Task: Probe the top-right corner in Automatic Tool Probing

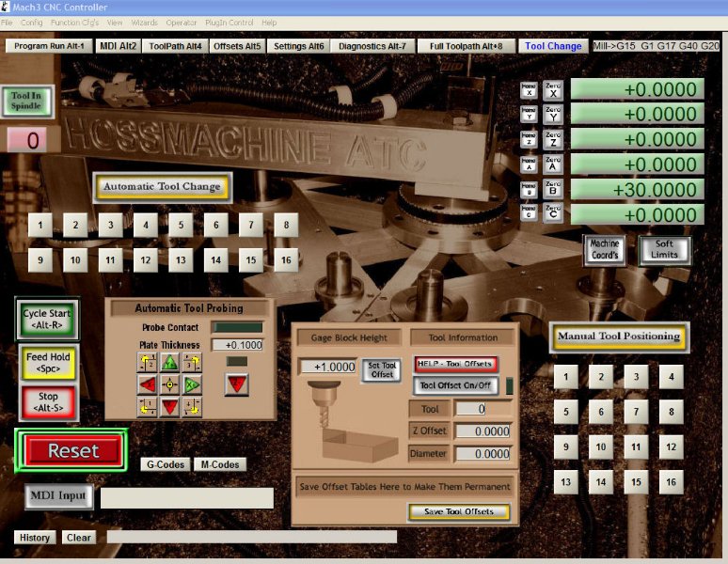Action: [x=192, y=363]
